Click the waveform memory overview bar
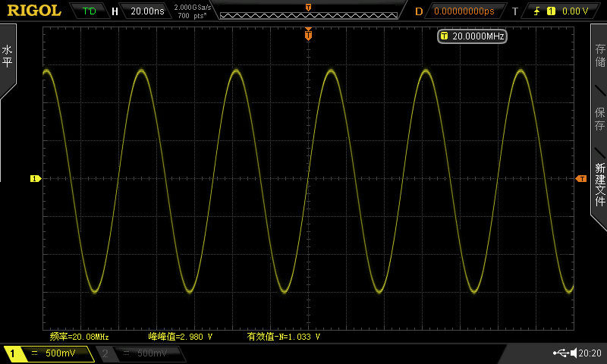The height and width of the screenshot is (364, 607). pyautogui.click(x=309, y=15)
